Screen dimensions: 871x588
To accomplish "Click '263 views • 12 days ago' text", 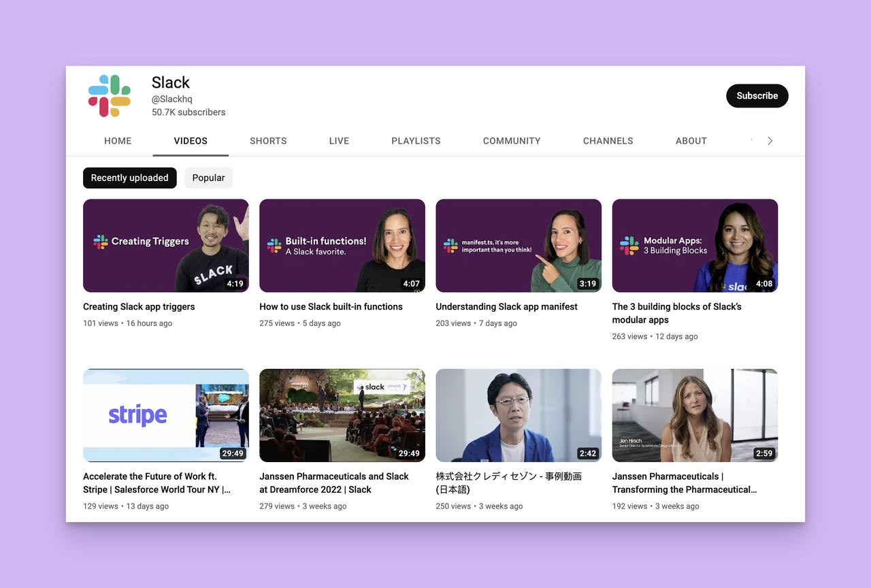I will (x=655, y=336).
